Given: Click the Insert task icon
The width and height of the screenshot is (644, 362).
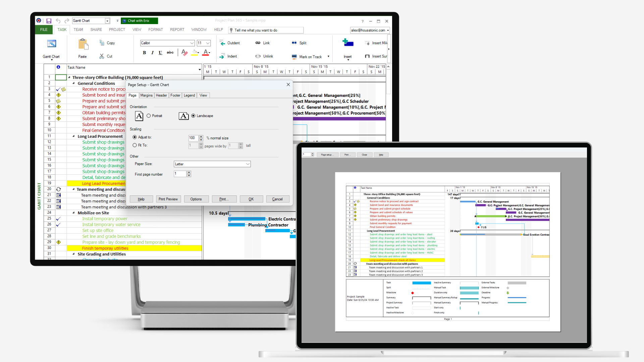Looking at the screenshot, I should [348, 43].
